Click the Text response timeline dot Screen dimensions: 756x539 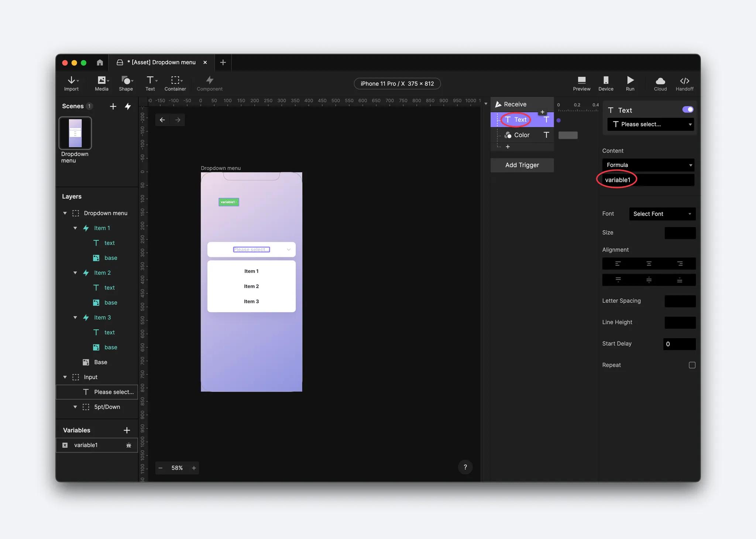point(559,120)
